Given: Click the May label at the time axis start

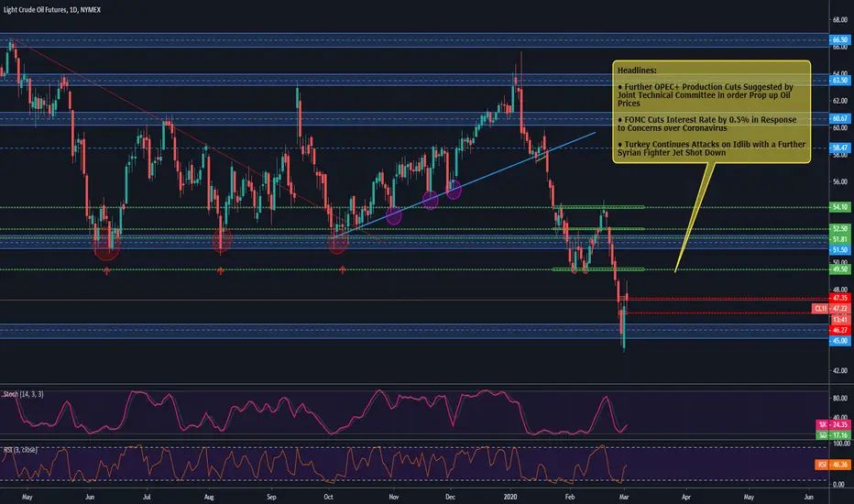Looking at the screenshot, I should pos(27,497).
